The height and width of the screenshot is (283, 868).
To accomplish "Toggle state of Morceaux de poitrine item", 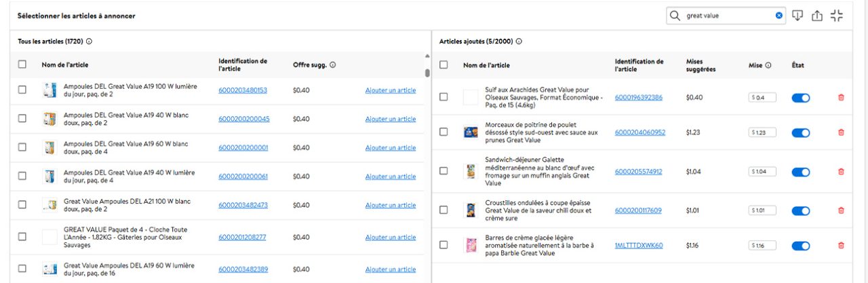I will (801, 132).
